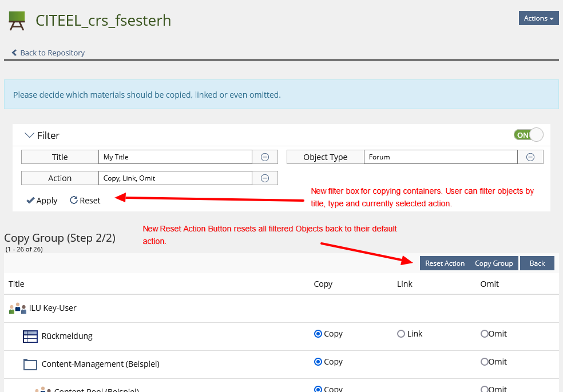Toggle the filter ON switch off
Screen dimensions: 563x392
528,135
